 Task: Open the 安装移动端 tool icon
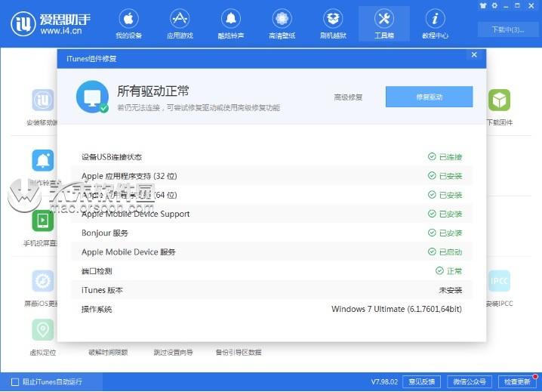(43, 100)
